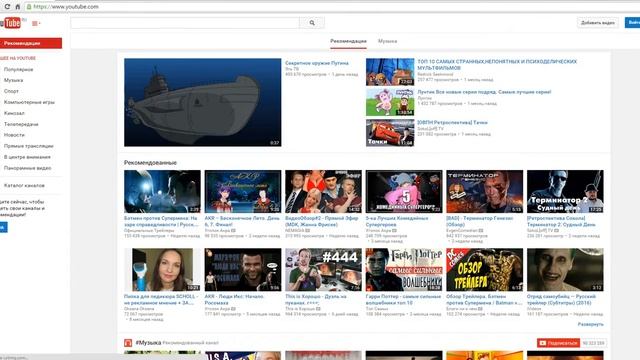640x360 pixels.
Task: Click the search magnifier button
Action: (312, 23)
